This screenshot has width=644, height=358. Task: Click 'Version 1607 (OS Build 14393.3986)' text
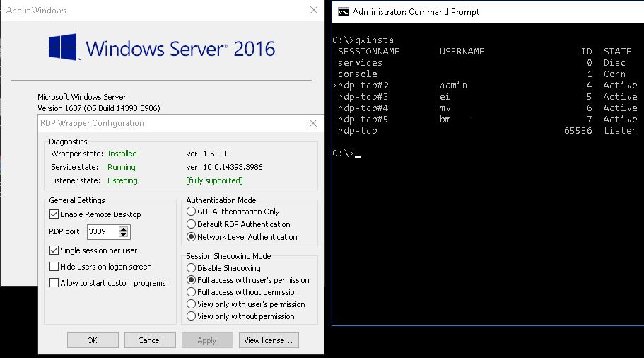[99, 108]
